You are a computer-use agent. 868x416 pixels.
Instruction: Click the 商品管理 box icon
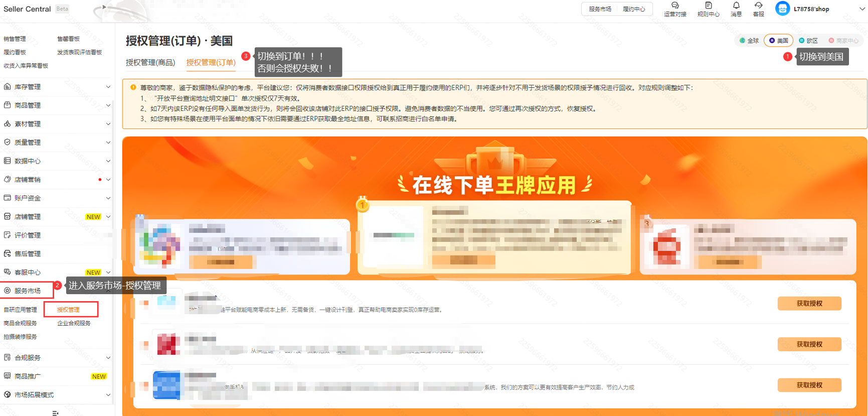(7, 105)
